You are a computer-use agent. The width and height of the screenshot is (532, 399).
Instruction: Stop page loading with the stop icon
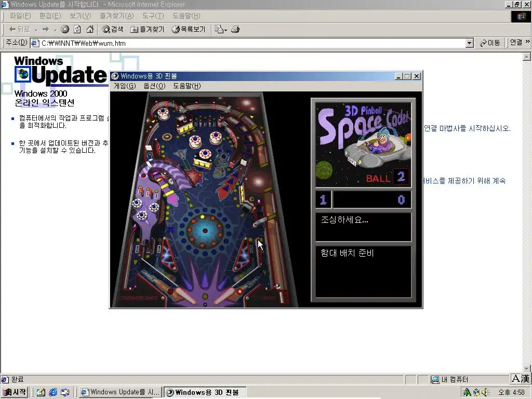point(65,30)
